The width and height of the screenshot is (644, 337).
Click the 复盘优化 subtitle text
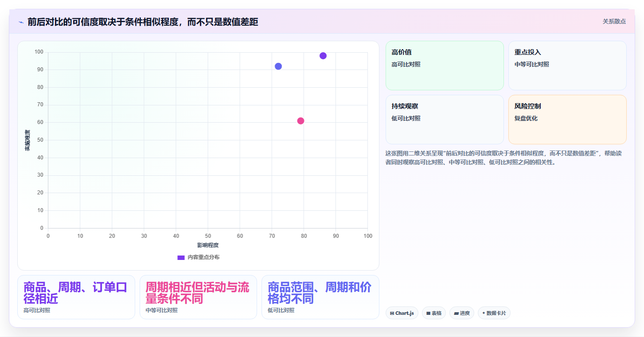[526, 118]
